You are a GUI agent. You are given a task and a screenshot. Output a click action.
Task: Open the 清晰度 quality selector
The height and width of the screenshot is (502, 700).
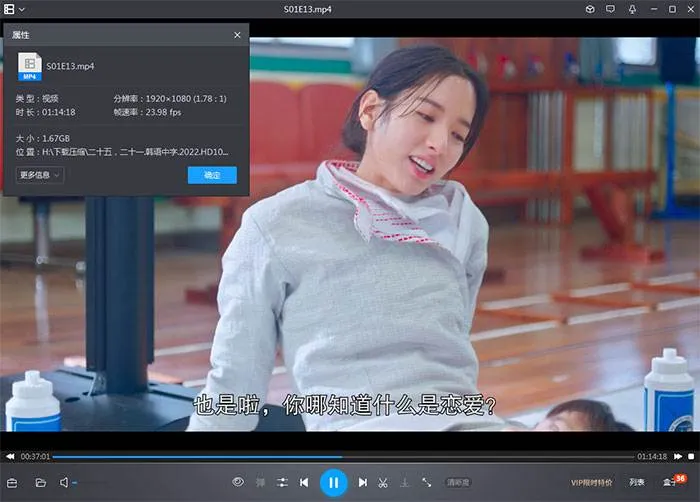coord(458,483)
